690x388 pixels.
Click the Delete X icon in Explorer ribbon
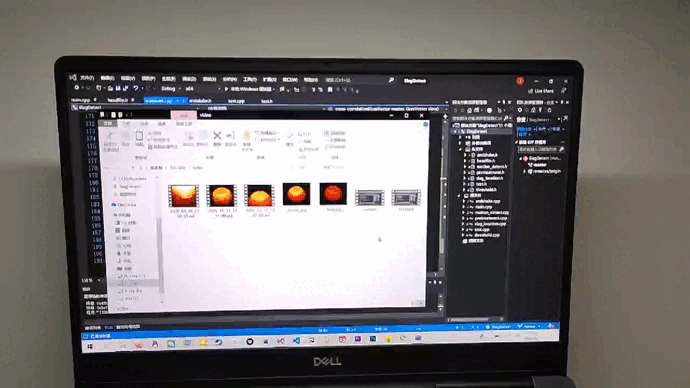coord(217,135)
